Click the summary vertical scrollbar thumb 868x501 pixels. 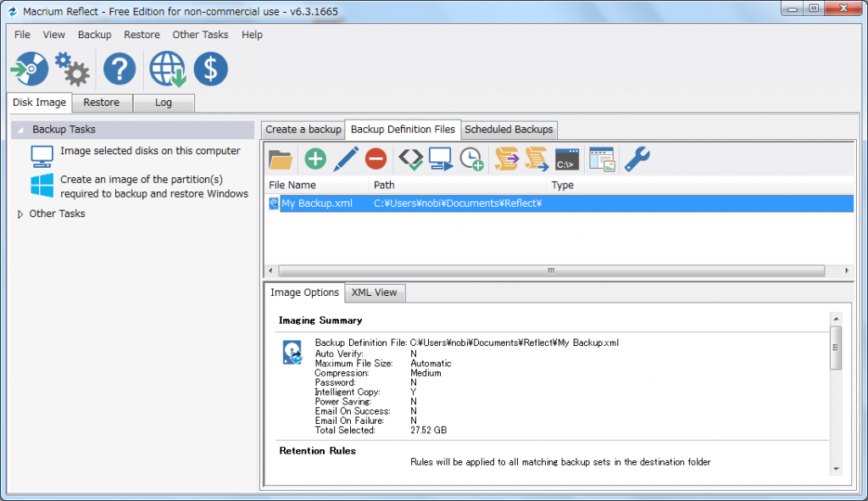836,348
